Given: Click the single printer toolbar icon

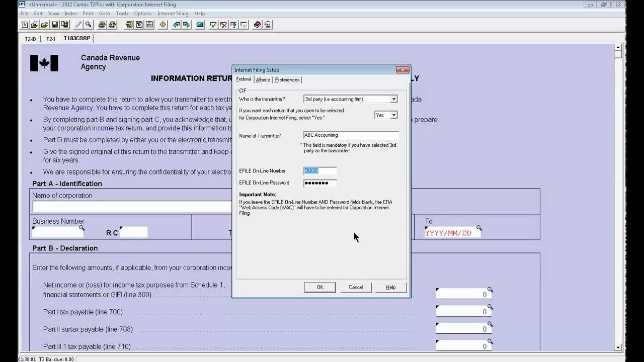Looking at the screenshot, I should pyautogui.click(x=102, y=25).
